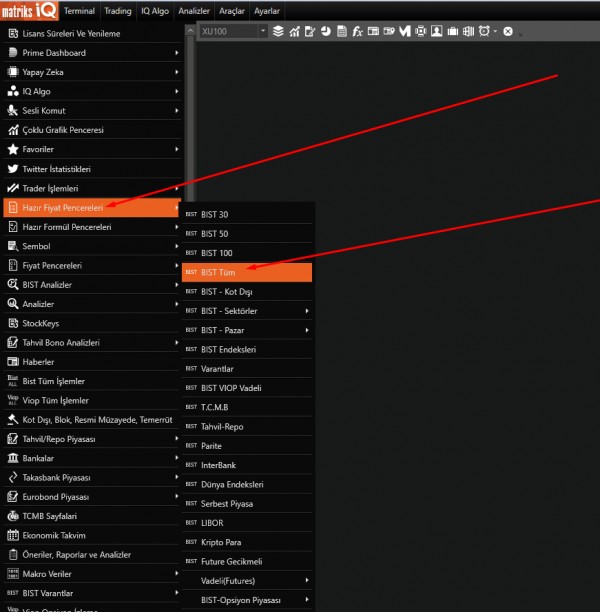Open dropdown arrow next to alarm icon
The image size is (600, 612).
[x=495, y=31]
